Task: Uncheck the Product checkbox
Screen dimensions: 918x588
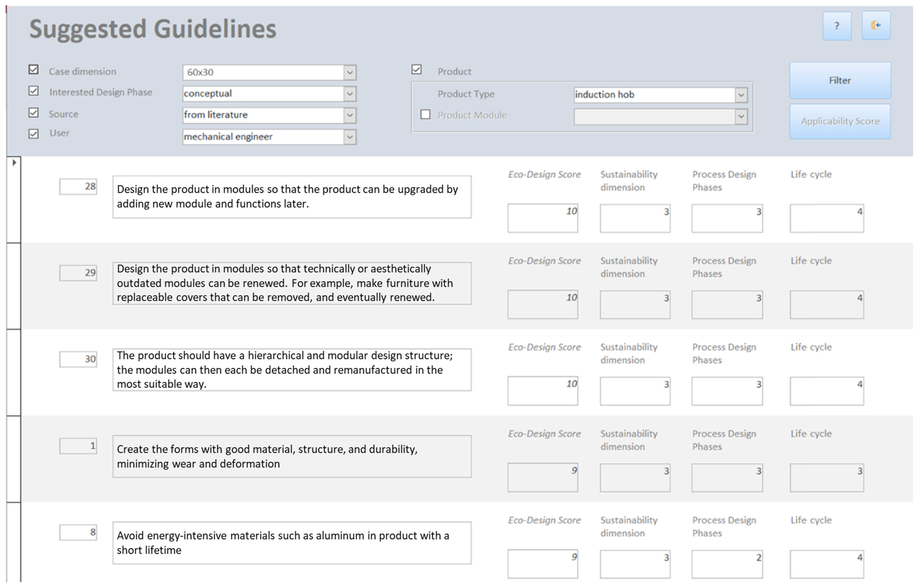Action: click(416, 69)
